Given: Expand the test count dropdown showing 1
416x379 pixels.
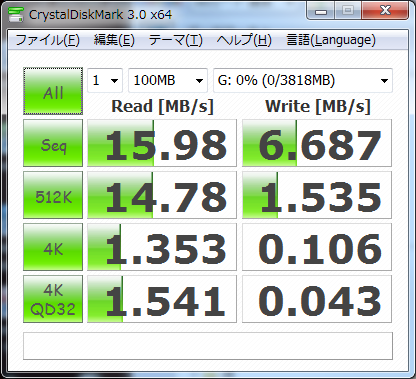Looking at the screenshot, I should 105,80.
